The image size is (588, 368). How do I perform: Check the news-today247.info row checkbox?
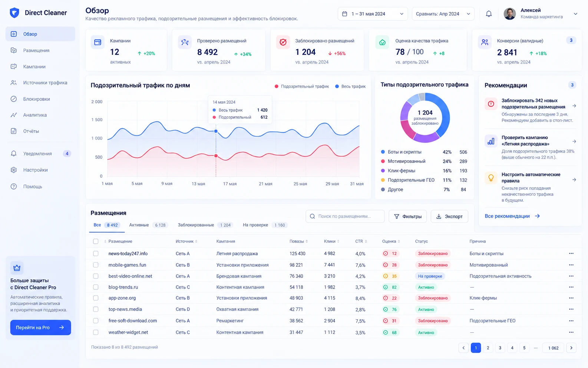point(96,254)
